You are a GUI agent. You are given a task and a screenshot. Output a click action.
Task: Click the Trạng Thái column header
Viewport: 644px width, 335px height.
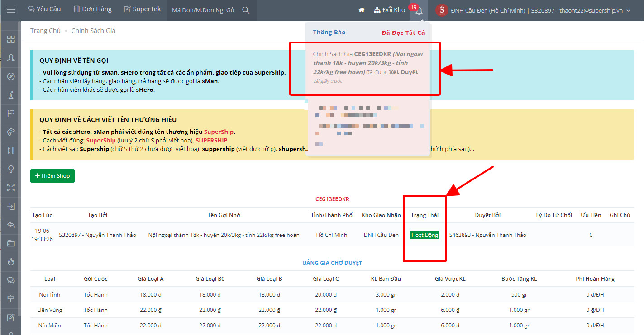click(x=425, y=215)
